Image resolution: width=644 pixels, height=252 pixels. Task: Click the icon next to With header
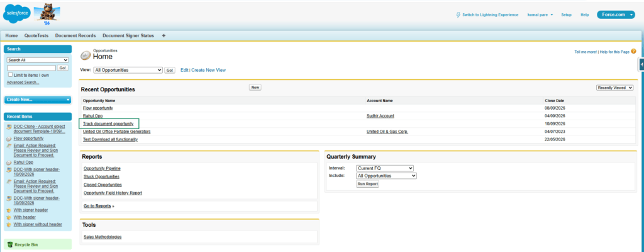[x=9, y=217]
